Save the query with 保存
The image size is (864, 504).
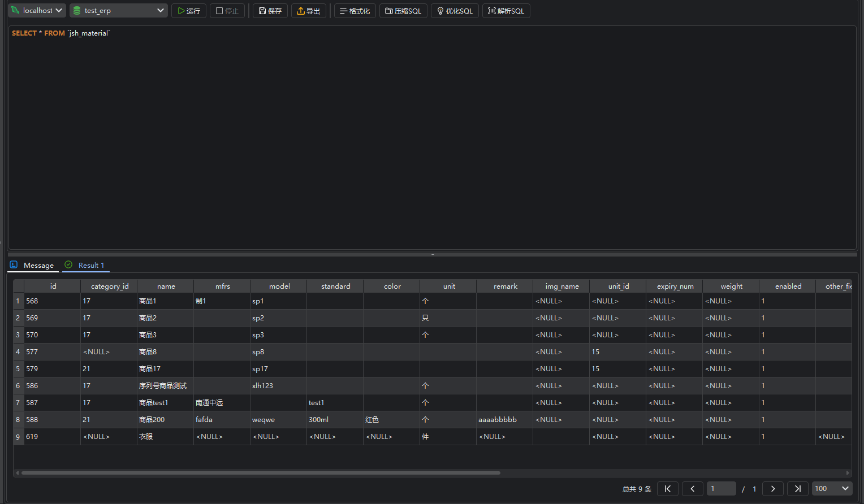tap(270, 11)
